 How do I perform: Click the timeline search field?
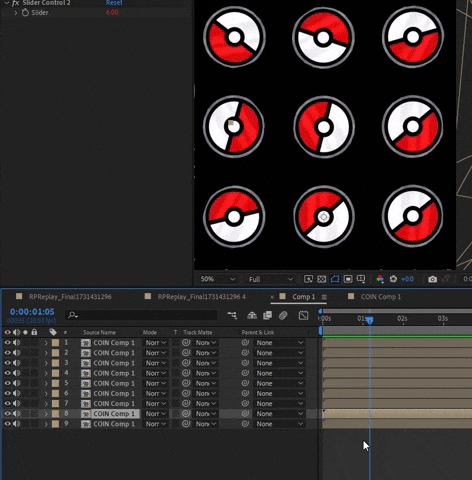(141, 315)
